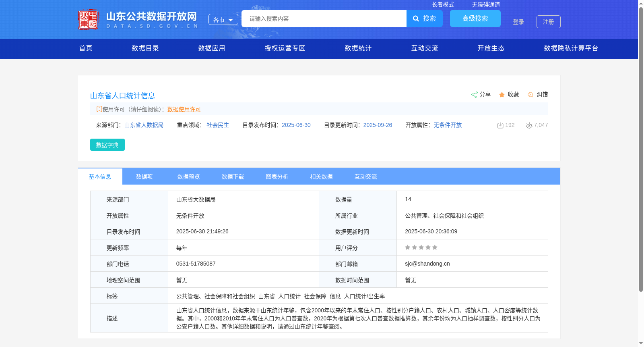Screen dimensions: 644x347
Task: Switch to the 数据预览 tab
Action: [x=189, y=177]
